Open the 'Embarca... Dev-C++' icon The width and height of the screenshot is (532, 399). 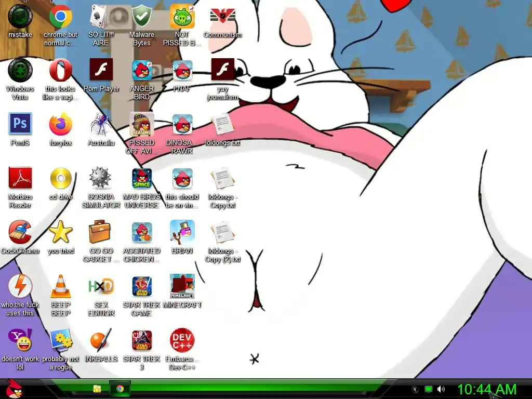pyautogui.click(x=182, y=340)
